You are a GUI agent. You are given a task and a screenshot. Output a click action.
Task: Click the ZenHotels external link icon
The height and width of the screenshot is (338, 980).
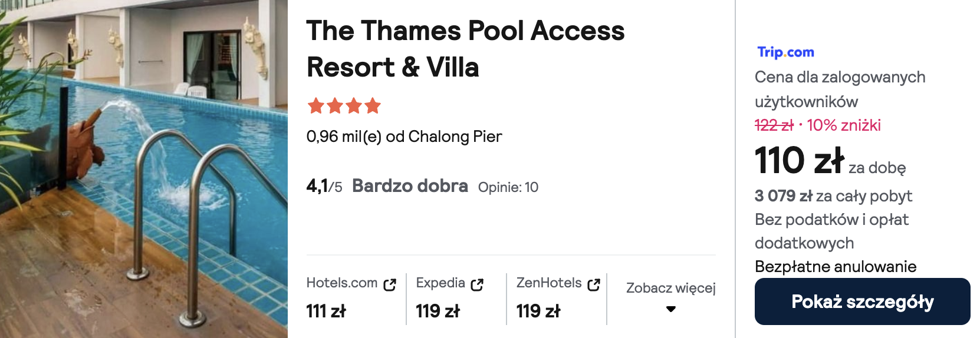tap(594, 285)
